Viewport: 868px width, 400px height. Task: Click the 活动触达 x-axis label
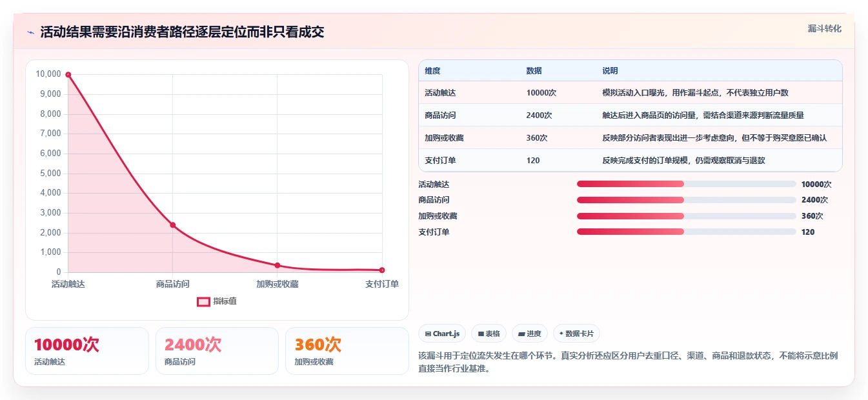coord(68,284)
